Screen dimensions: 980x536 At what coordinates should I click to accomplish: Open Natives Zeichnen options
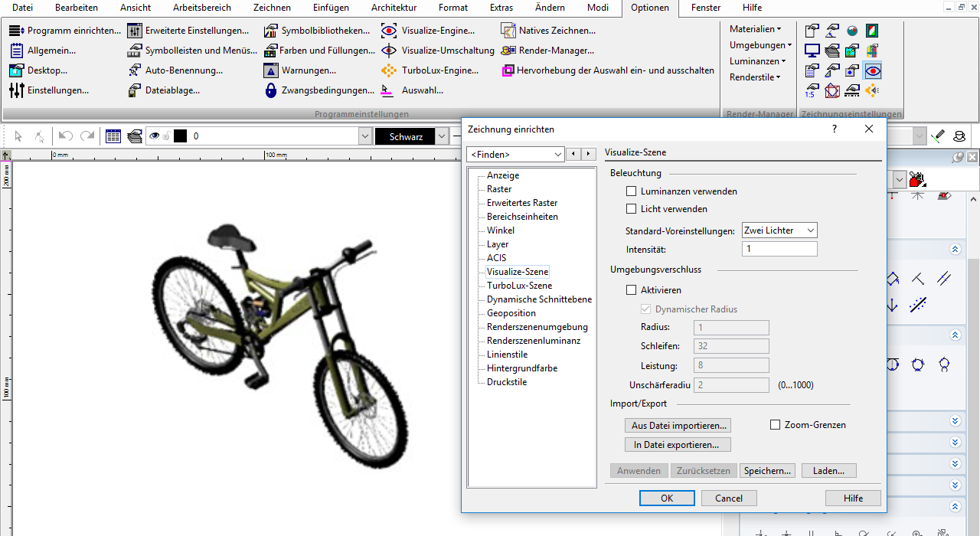pyautogui.click(x=548, y=31)
